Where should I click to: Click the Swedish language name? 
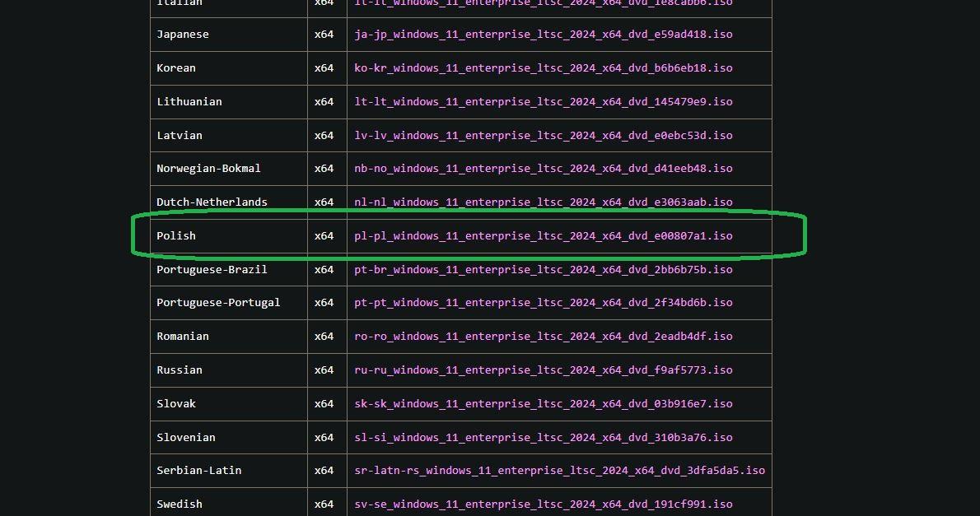[180, 504]
